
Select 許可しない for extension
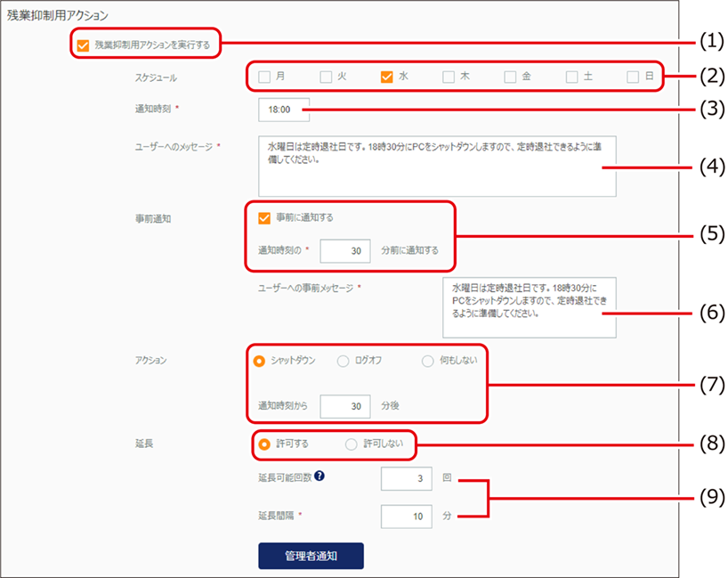[351, 444]
